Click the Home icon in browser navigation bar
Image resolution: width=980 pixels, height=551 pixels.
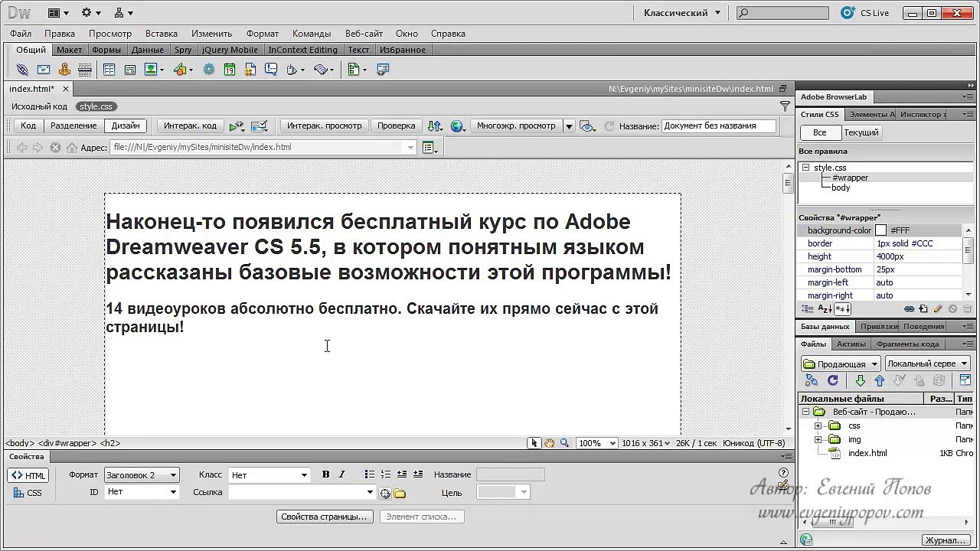pos(72,148)
